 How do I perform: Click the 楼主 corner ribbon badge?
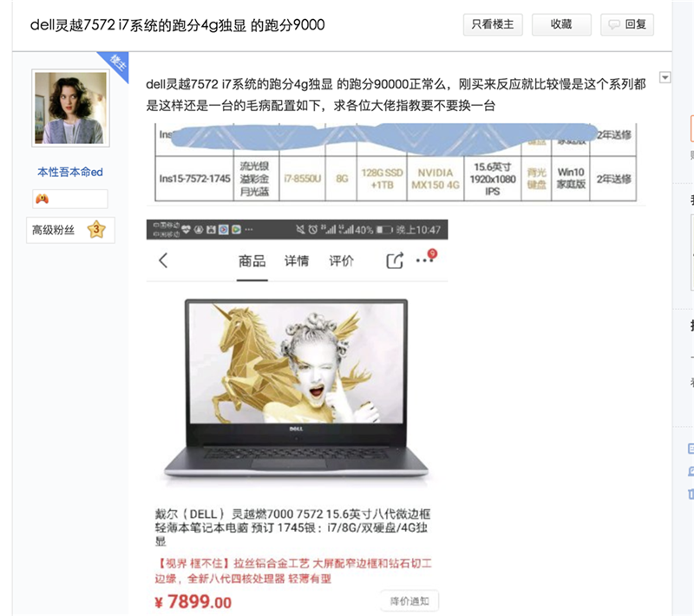(116, 64)
